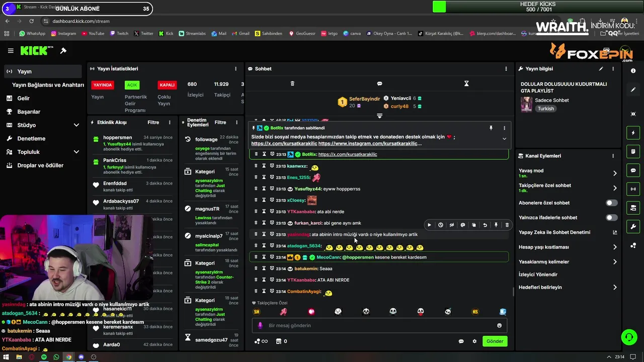Open Kanal Eylemleri three-dot menu
This screenshot has width=644, height=362.
point(613,156)
